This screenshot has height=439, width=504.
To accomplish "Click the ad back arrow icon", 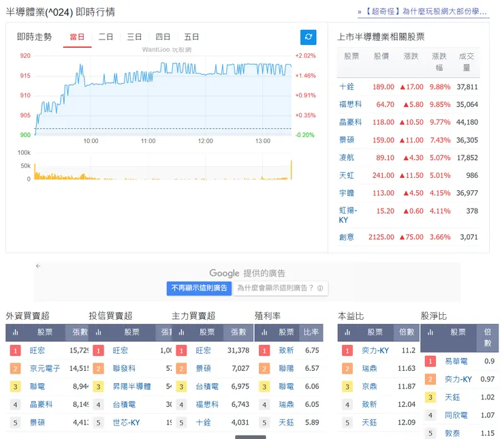I will click(38, 266).
